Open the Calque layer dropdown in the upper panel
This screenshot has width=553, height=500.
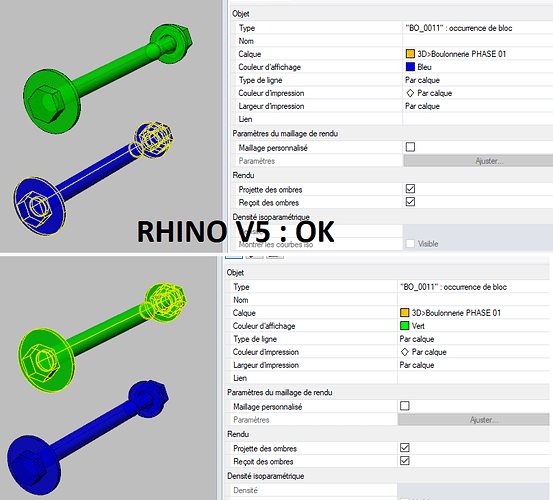(478, 54)
